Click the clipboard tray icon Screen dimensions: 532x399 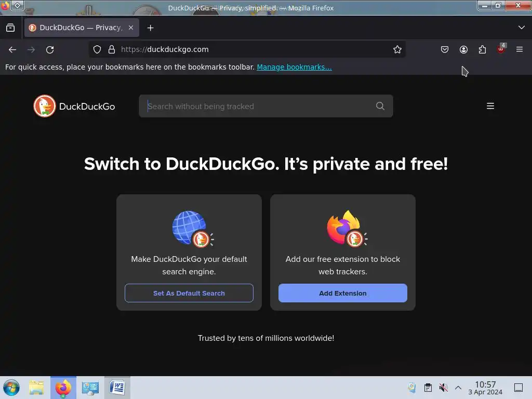point(428,388)
